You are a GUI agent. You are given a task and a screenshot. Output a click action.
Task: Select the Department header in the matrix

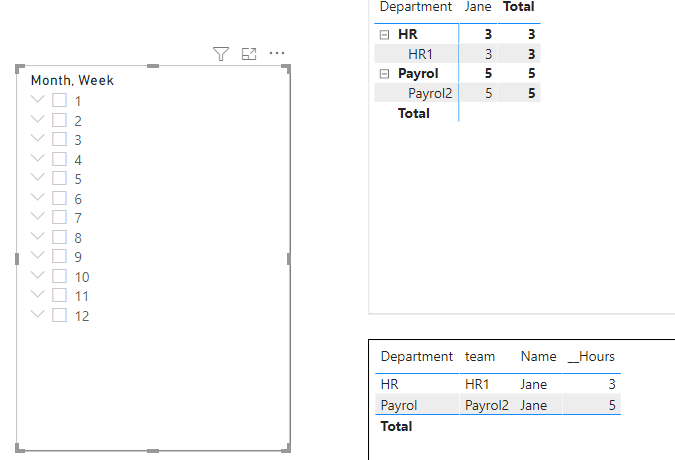tap(416, 7)
